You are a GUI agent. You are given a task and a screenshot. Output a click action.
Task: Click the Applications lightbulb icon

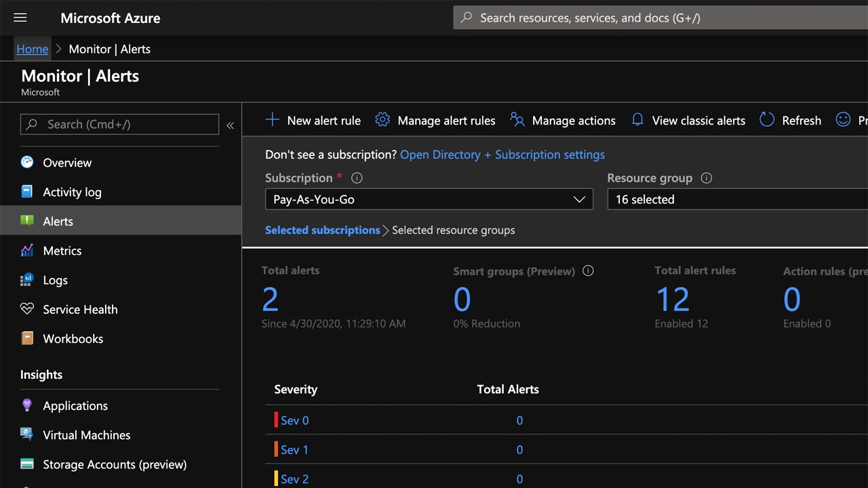click(27, 405)
